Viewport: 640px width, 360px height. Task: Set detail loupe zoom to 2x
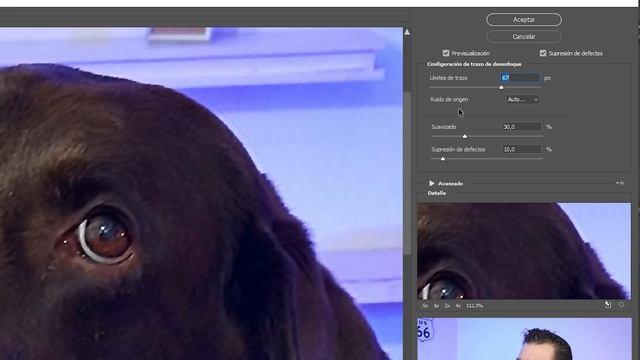coord(447,306)
